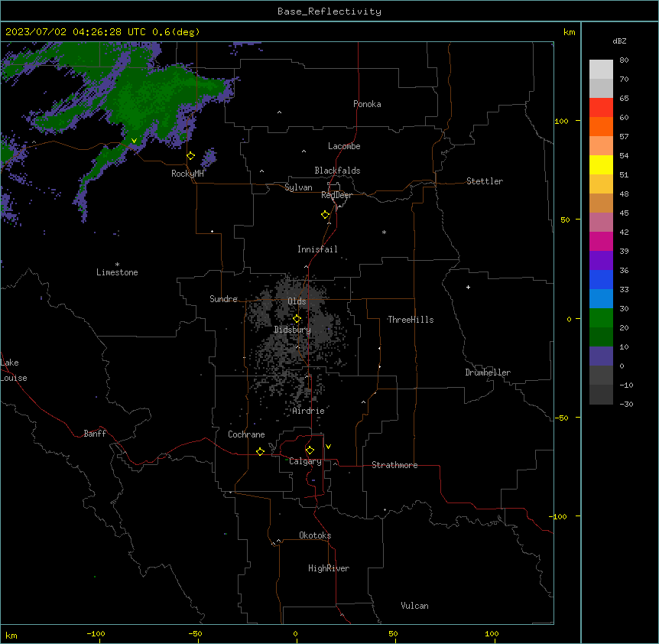Click the km label in the bottom-left corner
Screen dimensions: 659x644
point(11,635)
